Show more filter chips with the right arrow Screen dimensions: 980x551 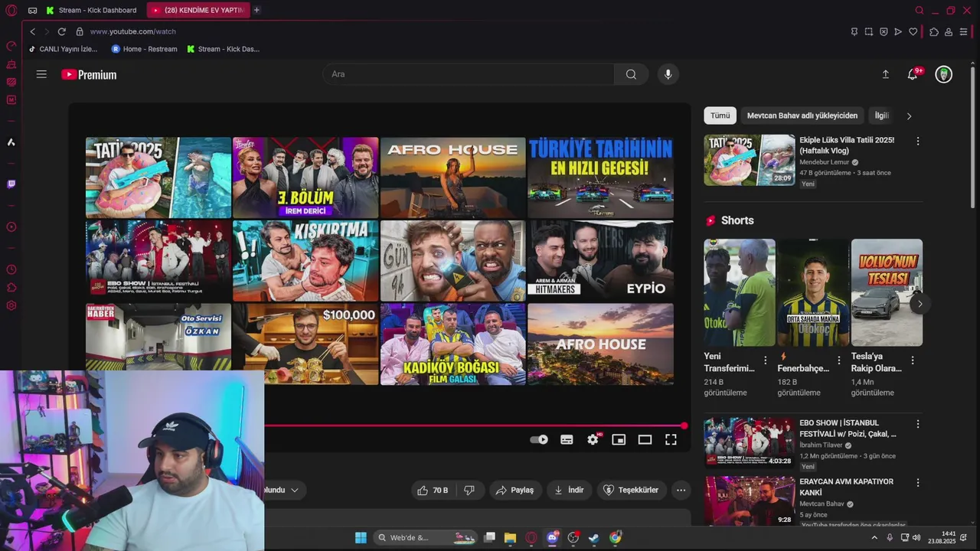(x=909, y=116)
